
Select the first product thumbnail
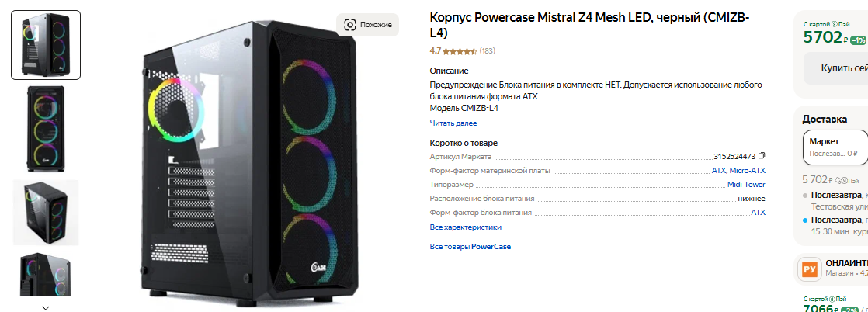46,45
